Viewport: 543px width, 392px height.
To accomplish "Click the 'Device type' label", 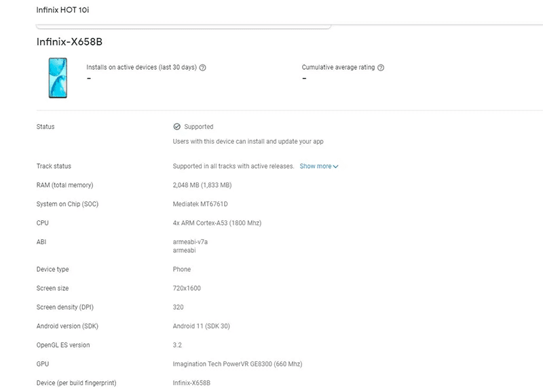I will (x=53, y=269).
